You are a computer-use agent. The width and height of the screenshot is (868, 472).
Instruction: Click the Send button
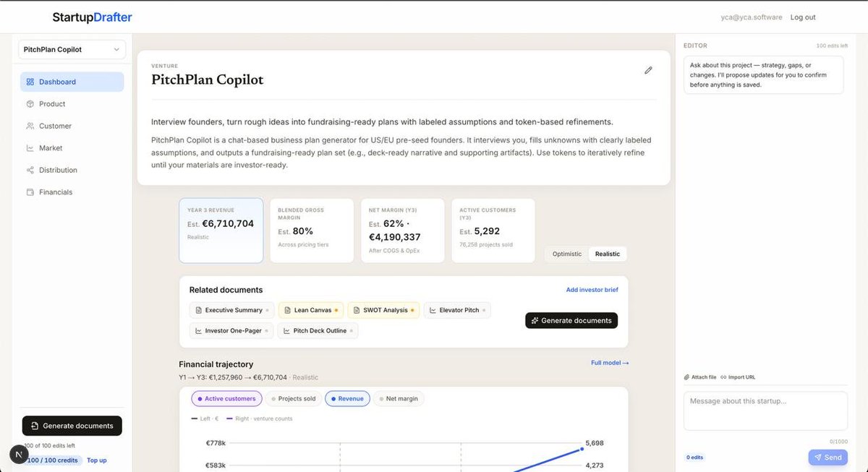click(x=827, y=458)
